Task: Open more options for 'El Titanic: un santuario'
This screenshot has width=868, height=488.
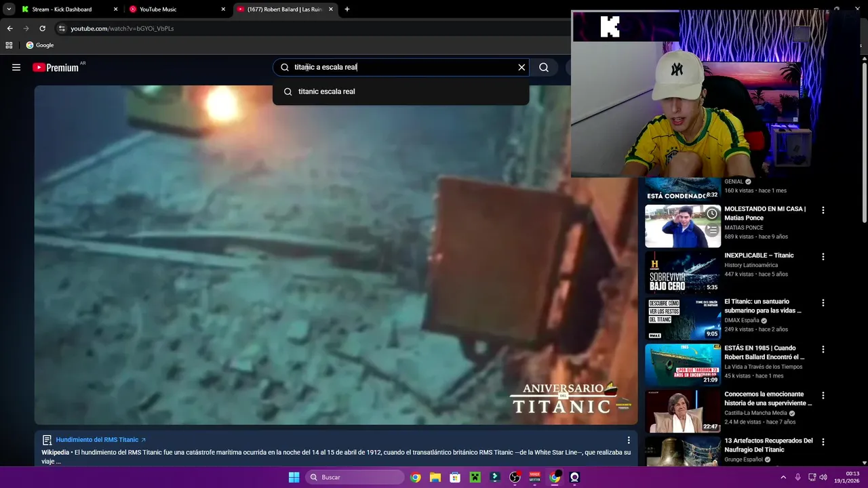Action: 823,303
